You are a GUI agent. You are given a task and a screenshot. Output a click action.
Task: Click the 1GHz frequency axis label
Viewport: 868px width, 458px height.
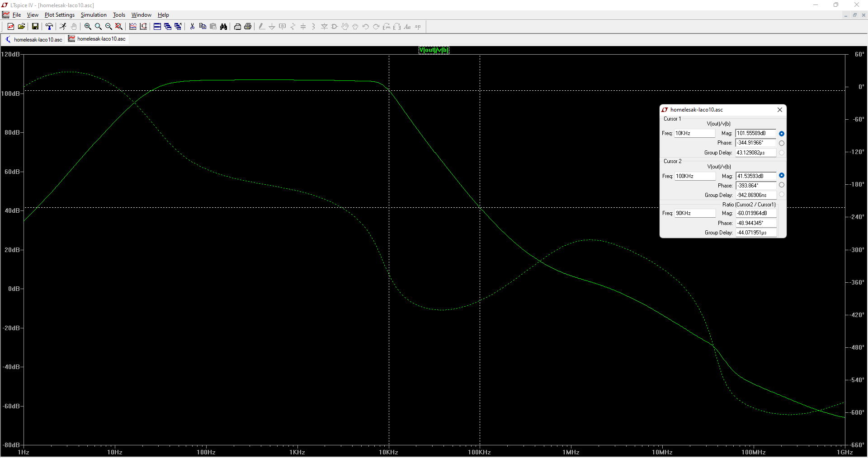pyautogui.click(x=845, y=452)
